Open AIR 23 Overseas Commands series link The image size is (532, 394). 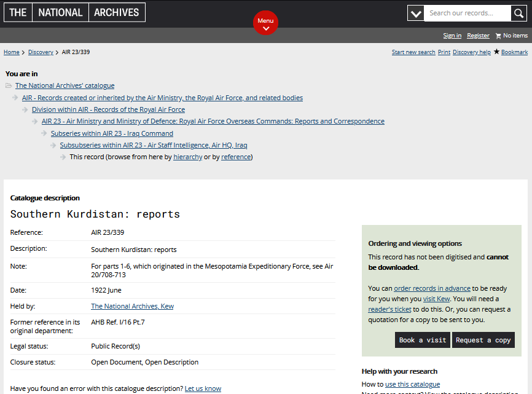(x=213, y=121)
